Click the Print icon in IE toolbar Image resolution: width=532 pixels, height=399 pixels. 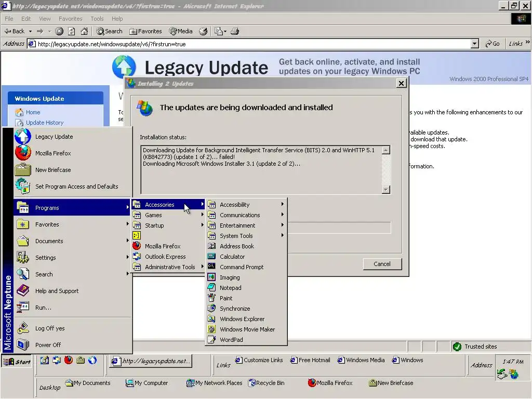(235, 31)
